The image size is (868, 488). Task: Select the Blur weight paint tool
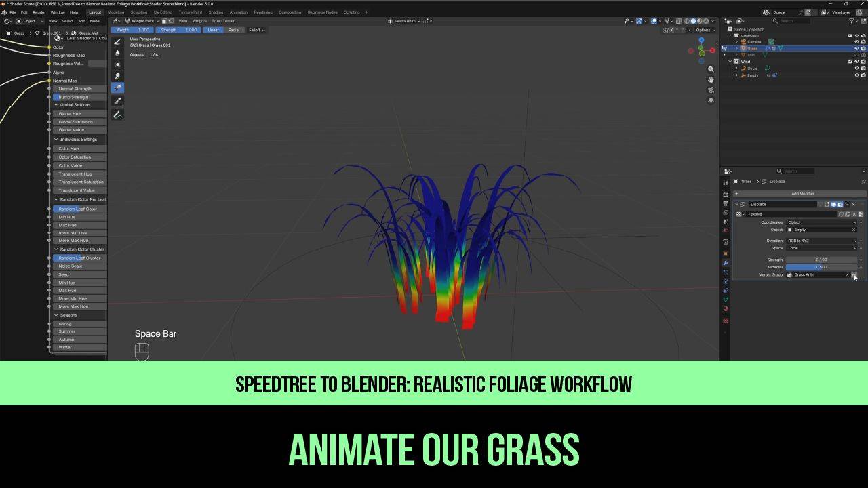(117, 53)
